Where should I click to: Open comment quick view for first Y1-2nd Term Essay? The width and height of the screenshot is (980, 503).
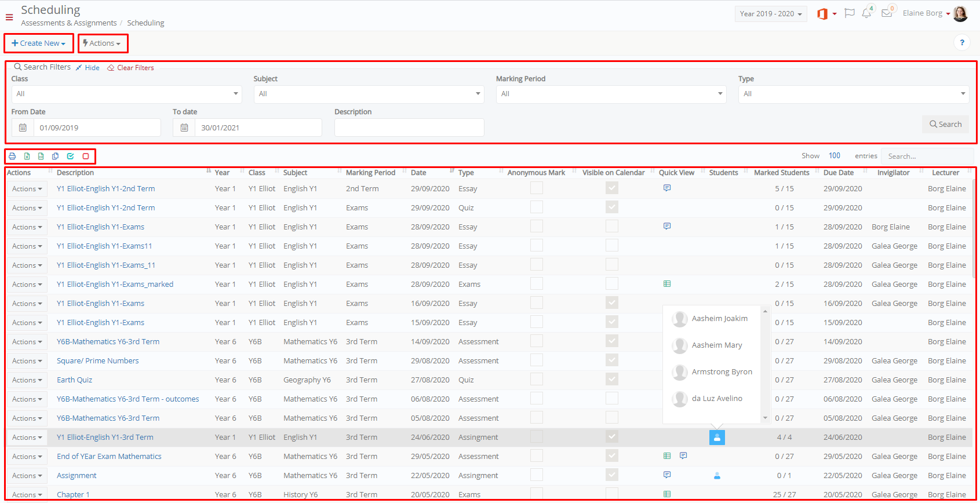pyautogui.click(x=667, y=188)
